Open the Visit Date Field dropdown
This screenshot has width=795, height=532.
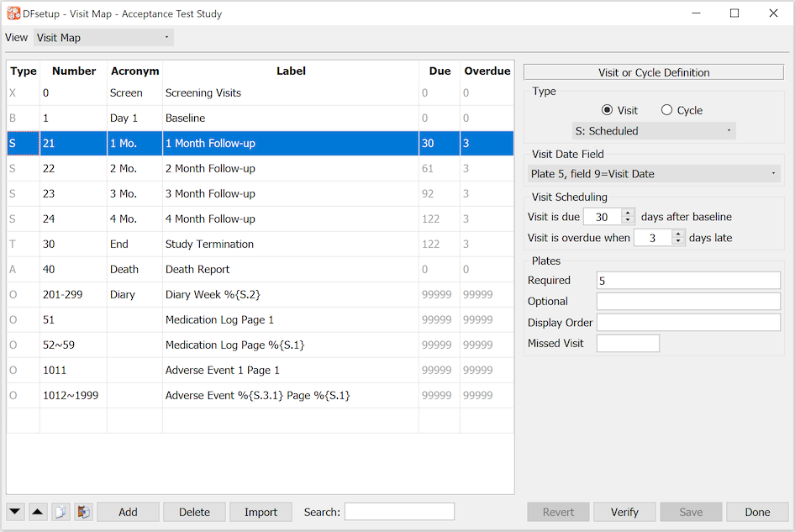click(x=654, y=174)
